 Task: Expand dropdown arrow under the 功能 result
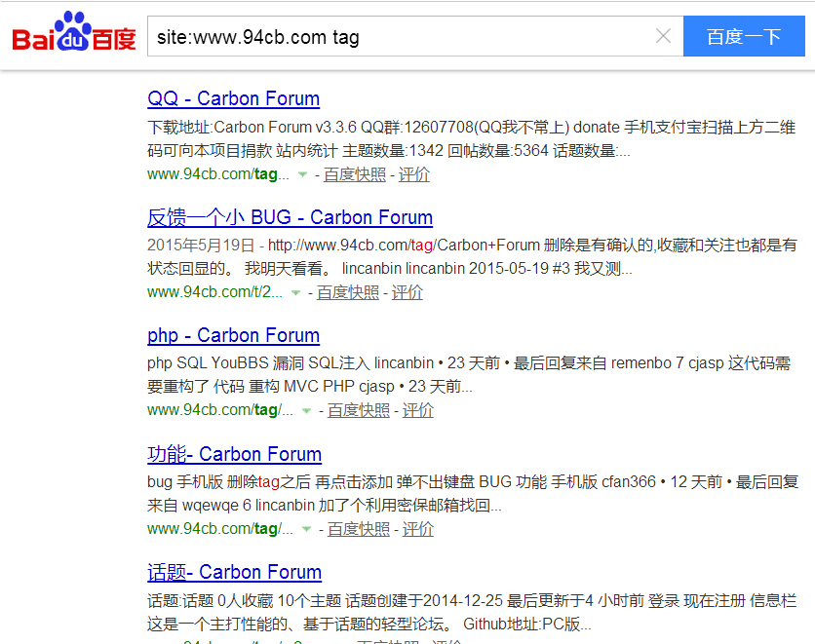(x=306, y=529)
